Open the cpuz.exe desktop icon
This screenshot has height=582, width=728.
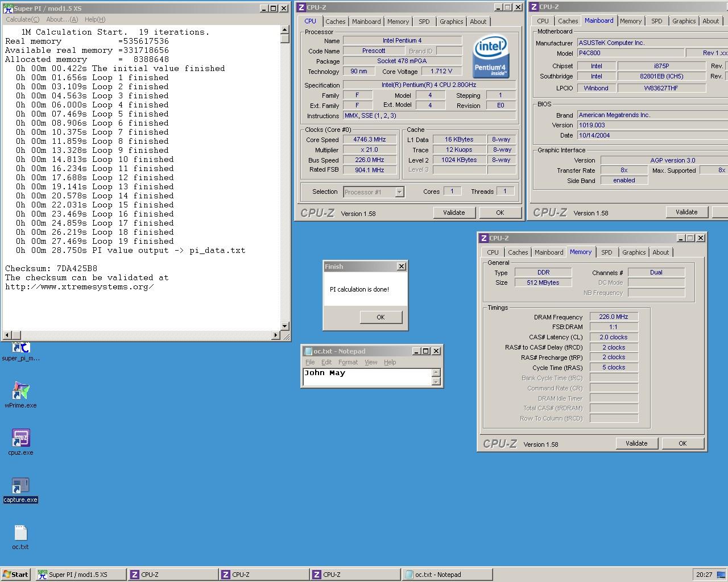tap(20, 442)
